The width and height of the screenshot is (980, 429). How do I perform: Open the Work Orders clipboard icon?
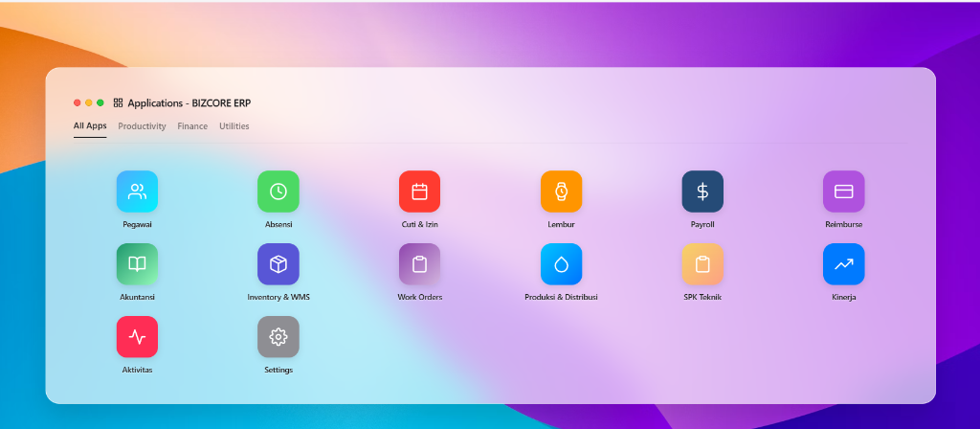coord(419,264)
